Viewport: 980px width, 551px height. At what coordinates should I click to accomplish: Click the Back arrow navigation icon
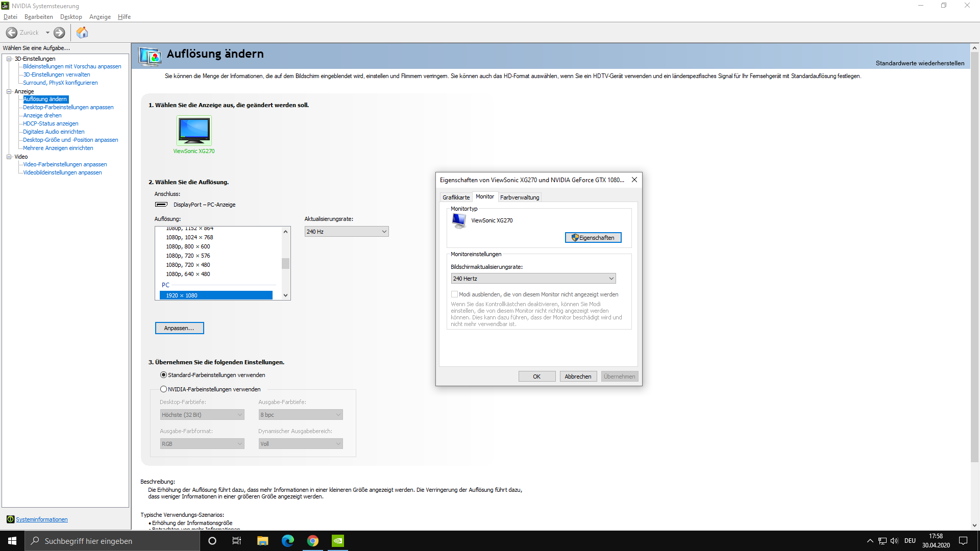click(x=12, y=33)
